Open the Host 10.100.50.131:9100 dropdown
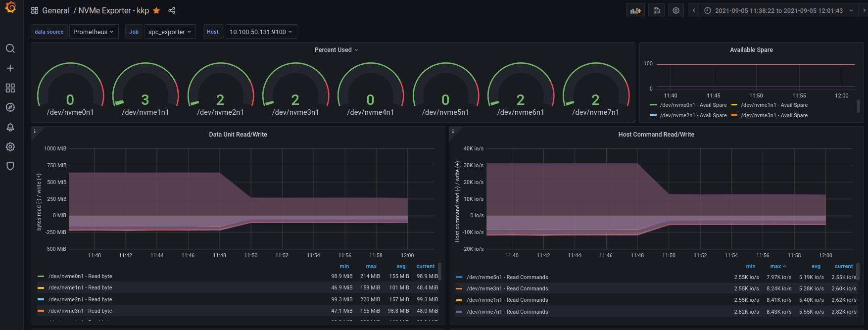 [x=260, y=32]
